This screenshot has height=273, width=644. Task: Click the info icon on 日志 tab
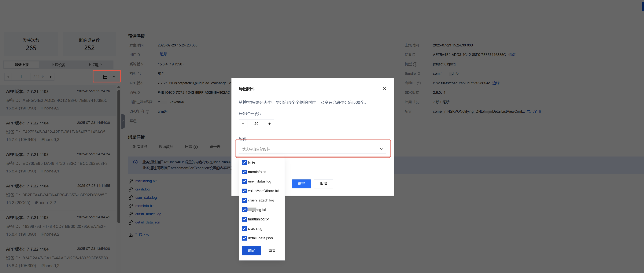[x=195, y=147]
